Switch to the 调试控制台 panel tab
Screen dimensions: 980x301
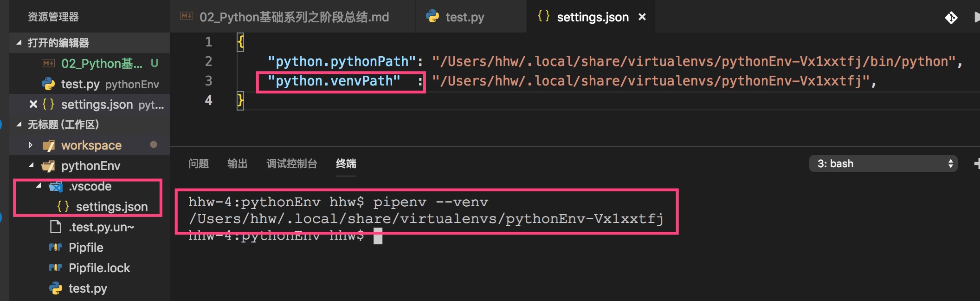pyautogui.click(x=291, y=164)
